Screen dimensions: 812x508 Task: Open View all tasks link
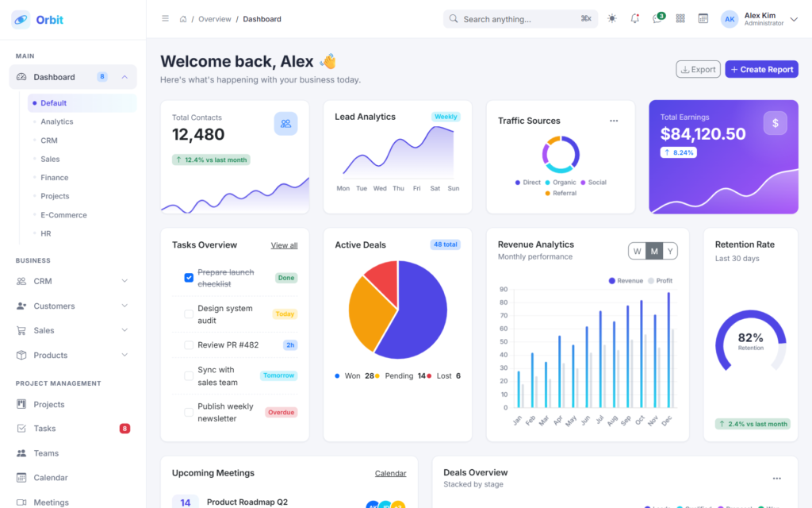pos(285,245)
